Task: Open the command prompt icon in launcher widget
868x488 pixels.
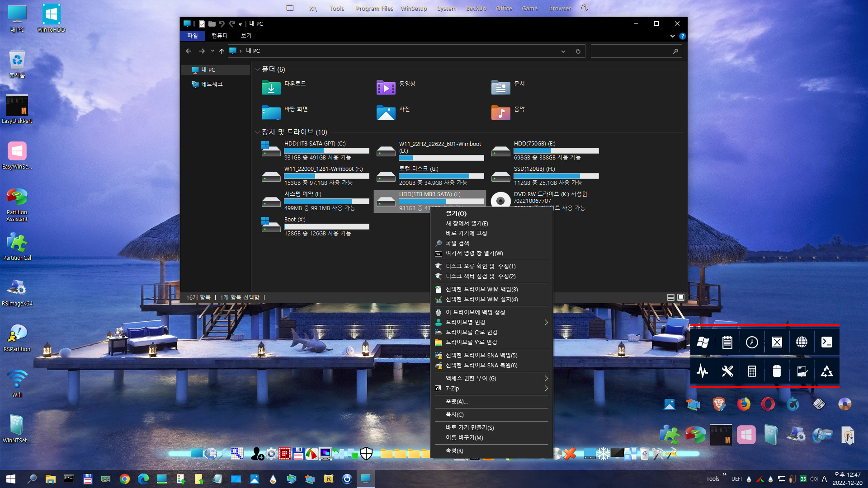Action: 826,343
